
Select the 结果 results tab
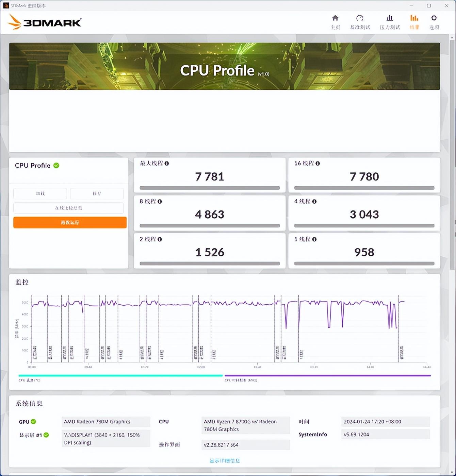point(414,22)
